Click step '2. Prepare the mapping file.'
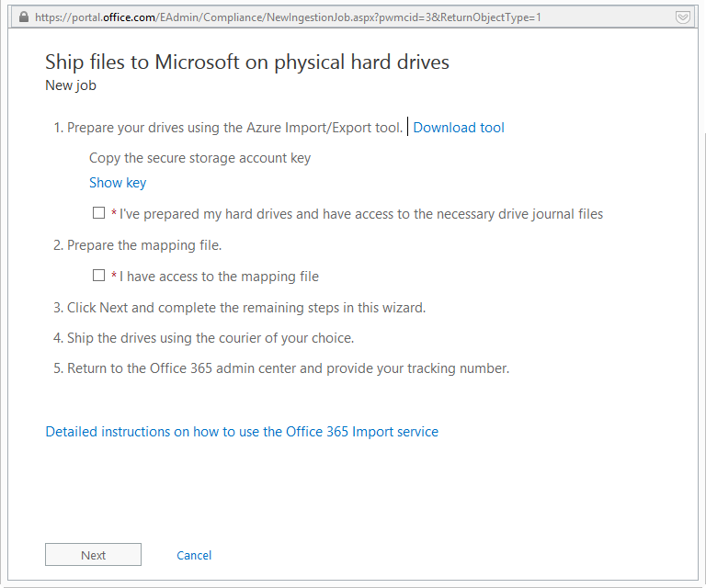Viewport: 706px width, 588px height. (x=137, y=245)
